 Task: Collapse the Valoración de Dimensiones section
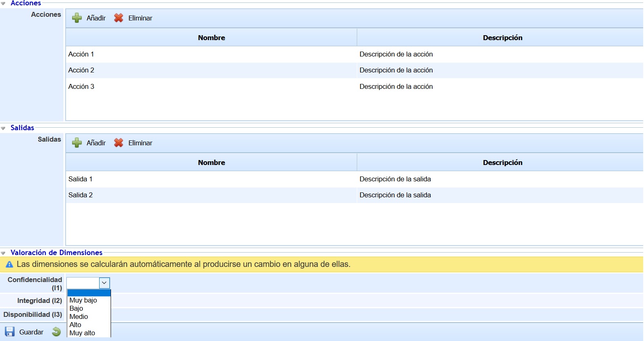(x=3, y=253)
